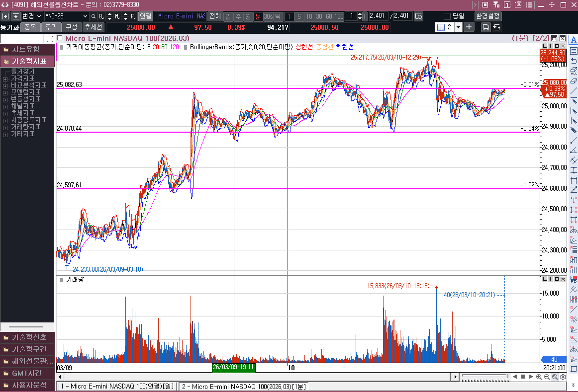Click the zoom-in magnifier below the chart

(539, 377)
